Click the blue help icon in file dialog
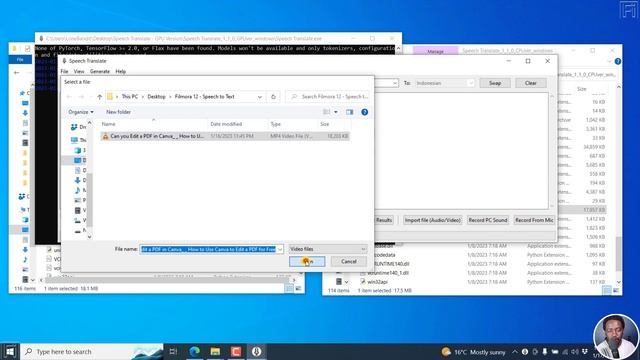Image resolution: width=640 pixels, height=360 pixels. pos(364,112)
